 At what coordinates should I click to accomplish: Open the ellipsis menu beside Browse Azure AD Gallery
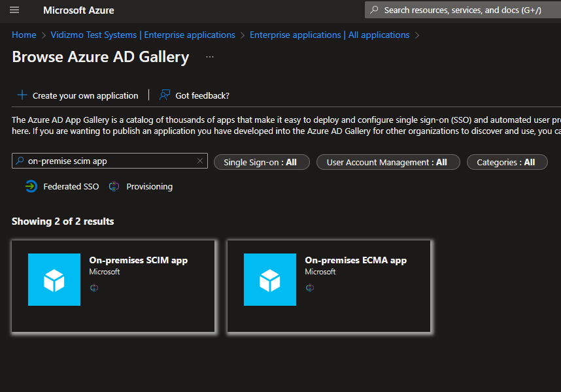[x=210, y=57]
